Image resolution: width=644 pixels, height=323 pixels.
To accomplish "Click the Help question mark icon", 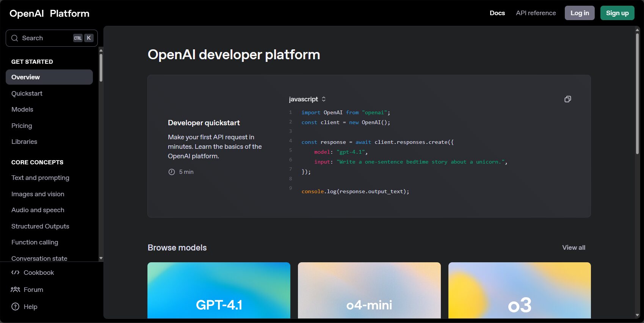I will click(15, 307).
